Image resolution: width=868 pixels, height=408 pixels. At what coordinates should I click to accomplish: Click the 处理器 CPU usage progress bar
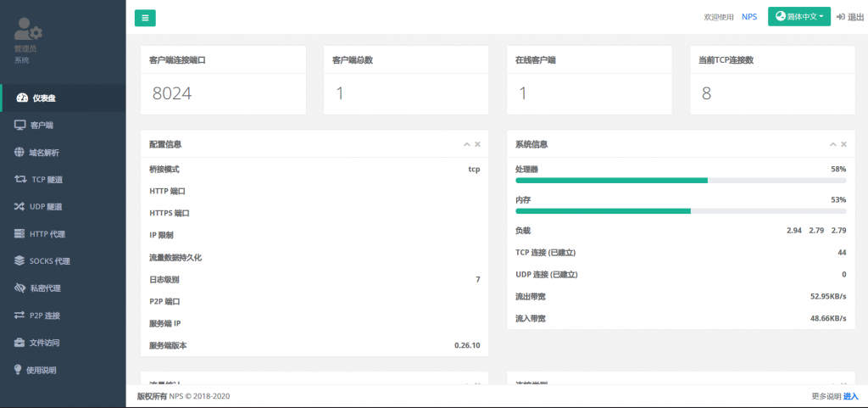(681, 181)
